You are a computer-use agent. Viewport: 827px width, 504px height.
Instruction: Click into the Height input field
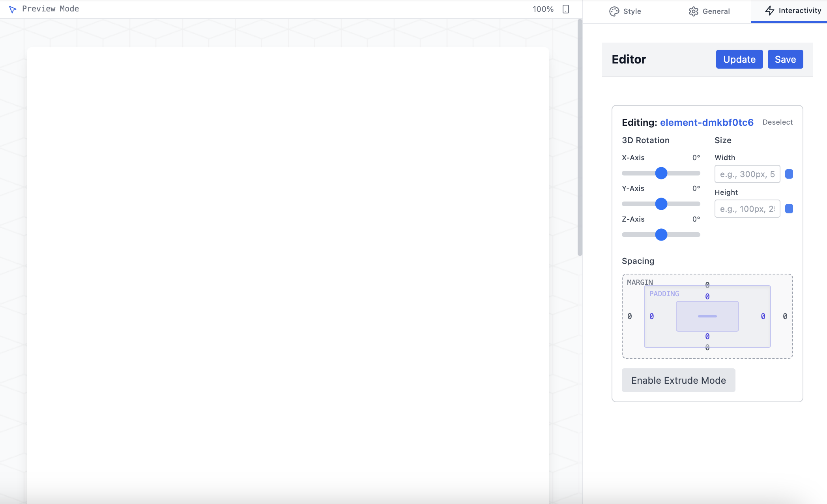(747, 209)
